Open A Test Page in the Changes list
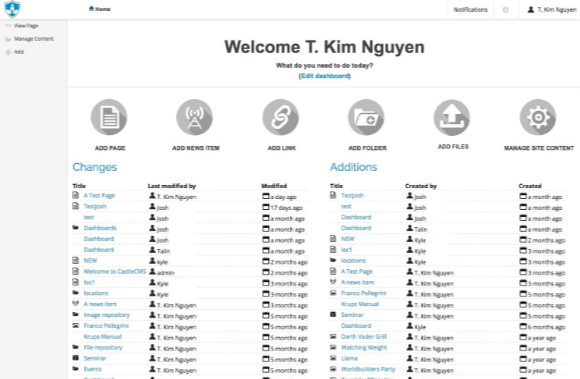The image size is (580, 379). [x=99, y=195]
